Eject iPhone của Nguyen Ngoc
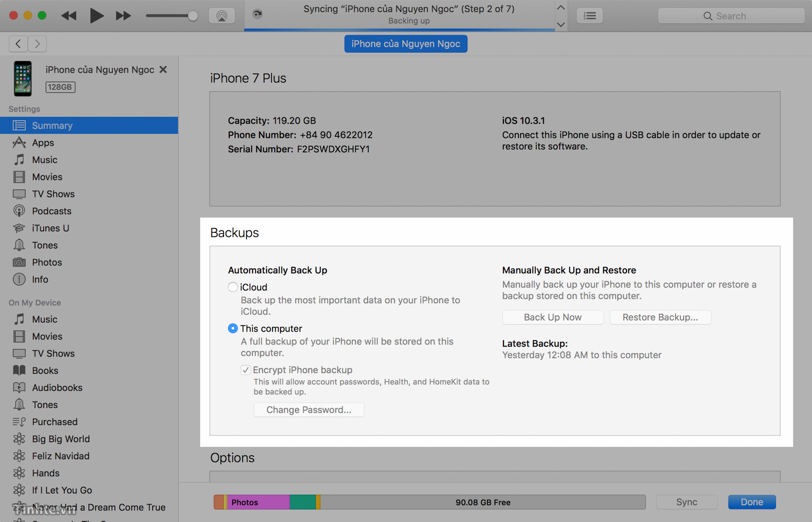The image size is (812, 522). click(163, 69)
